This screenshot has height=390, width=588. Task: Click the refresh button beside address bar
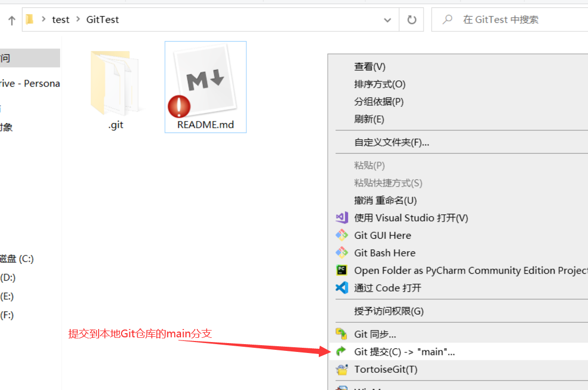pos(412,20)
